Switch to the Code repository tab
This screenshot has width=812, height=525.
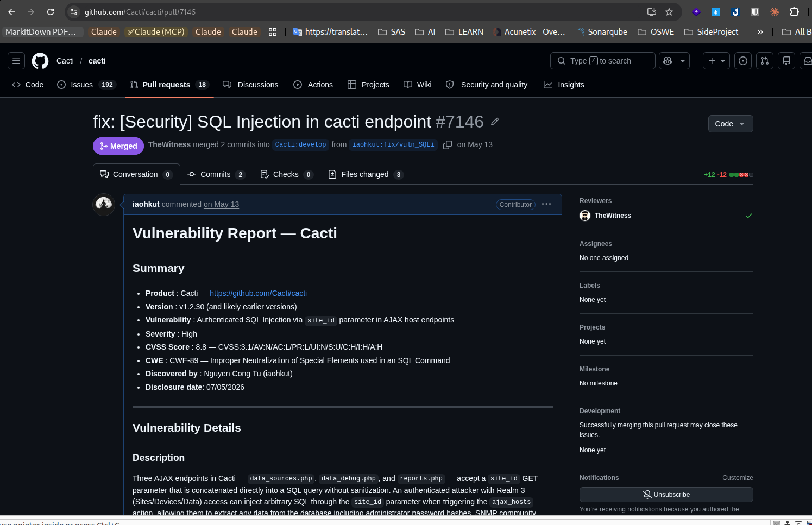[x=28, y=85]
